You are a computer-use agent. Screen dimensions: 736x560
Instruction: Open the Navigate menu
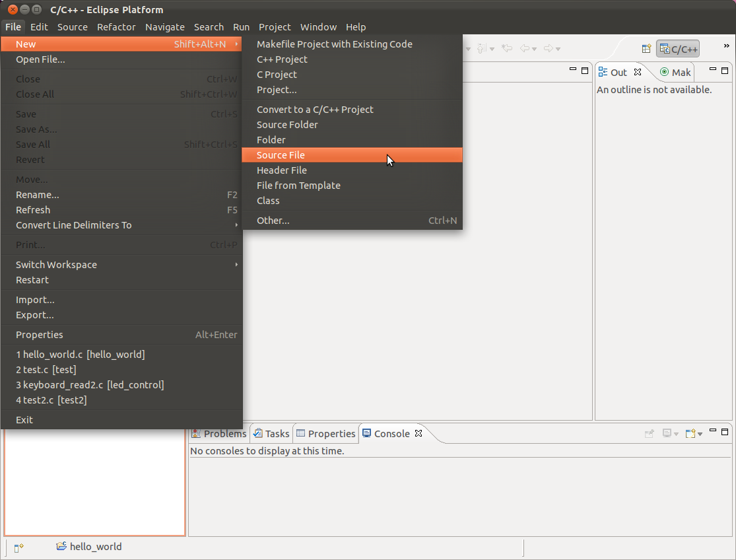(165, 27)
